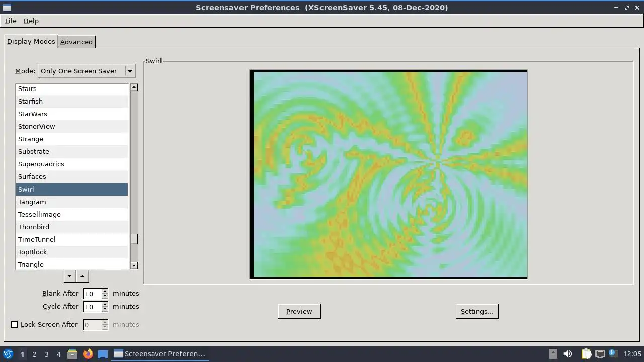Click the Blank After minutes field
The height and width of the screenshot is (362, 644).
click(x=92, y=294)
